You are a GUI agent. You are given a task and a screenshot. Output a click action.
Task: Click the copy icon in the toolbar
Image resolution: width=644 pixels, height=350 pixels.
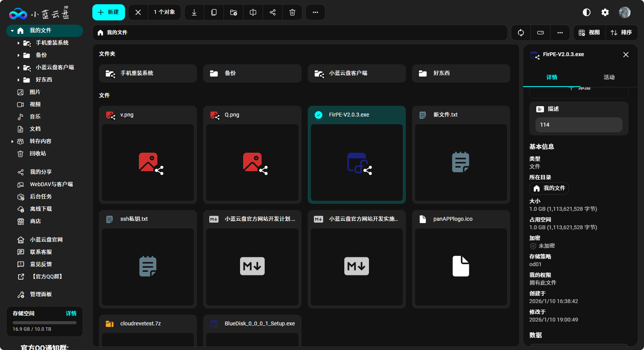(214, 12)
